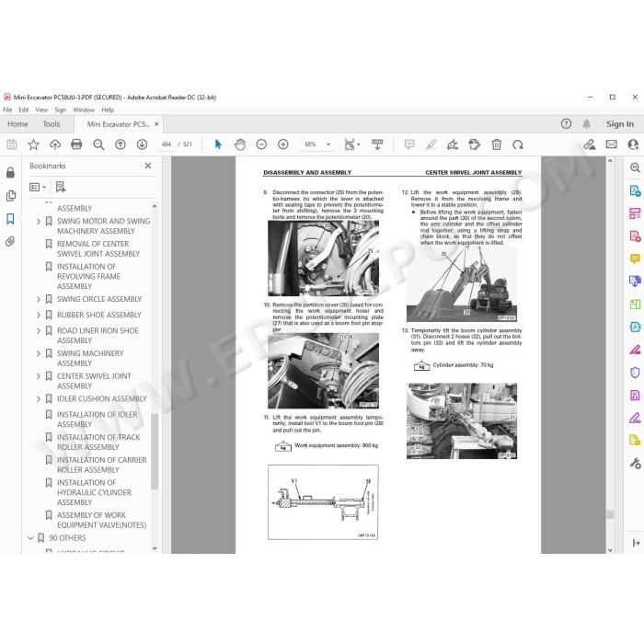Rotate the page with rotate icon
Screen dimensions: 644x644
[x=518, y=144]
